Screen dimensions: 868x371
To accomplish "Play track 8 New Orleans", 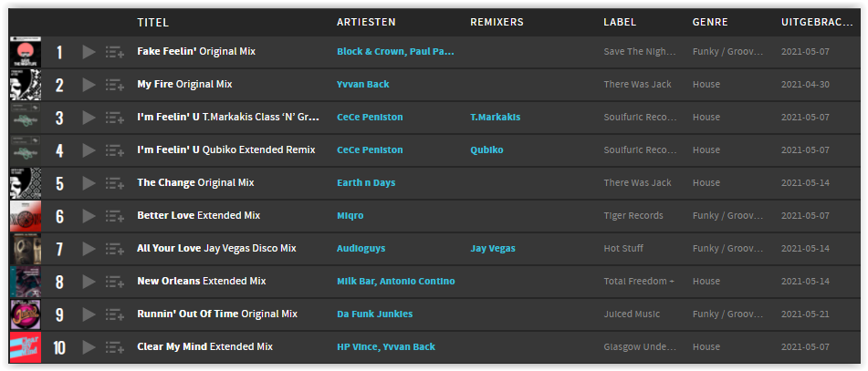I will click(89, 282).
